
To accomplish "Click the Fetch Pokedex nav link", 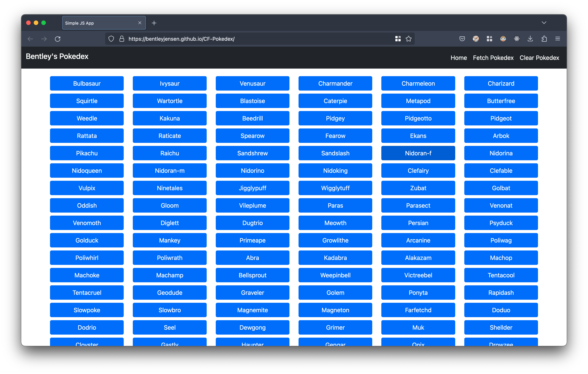I will [x=493, y=58].
